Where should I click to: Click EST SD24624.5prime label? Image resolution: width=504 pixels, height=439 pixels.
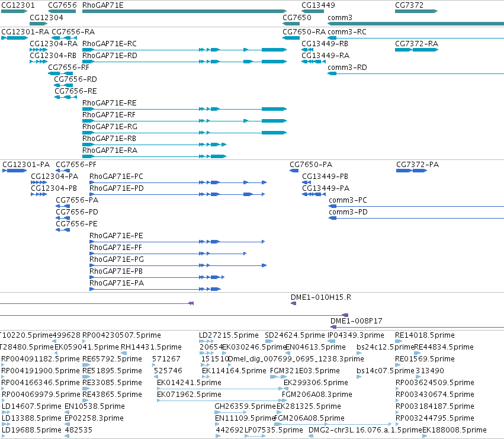295,335
